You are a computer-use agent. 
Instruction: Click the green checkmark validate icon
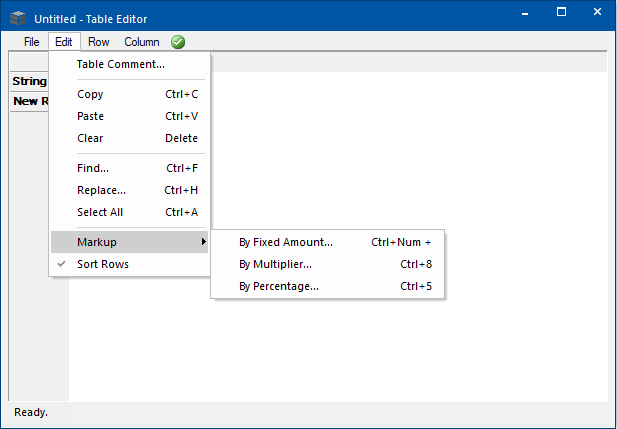click(178, 42)
